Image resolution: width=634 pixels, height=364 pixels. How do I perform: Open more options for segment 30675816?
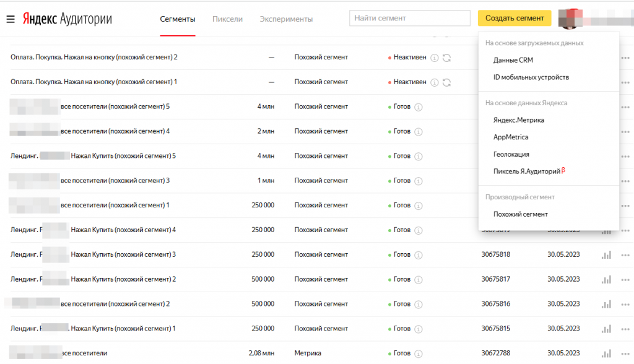[625, 305]
